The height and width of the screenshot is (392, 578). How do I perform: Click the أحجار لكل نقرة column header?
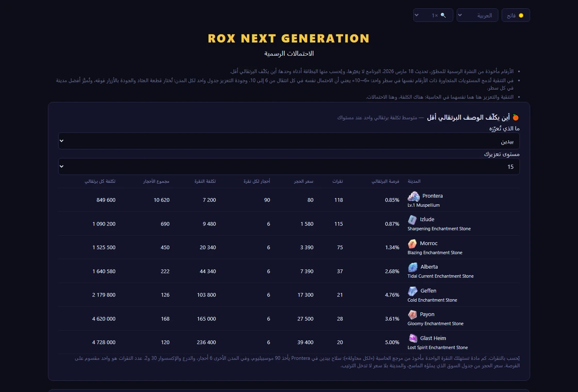pyautogui.click(x=256, y=181)
